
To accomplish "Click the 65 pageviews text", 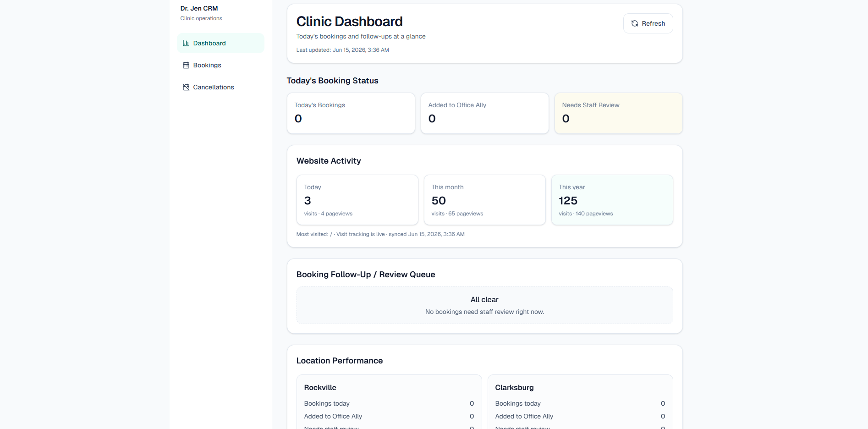I will coord(466,214).
